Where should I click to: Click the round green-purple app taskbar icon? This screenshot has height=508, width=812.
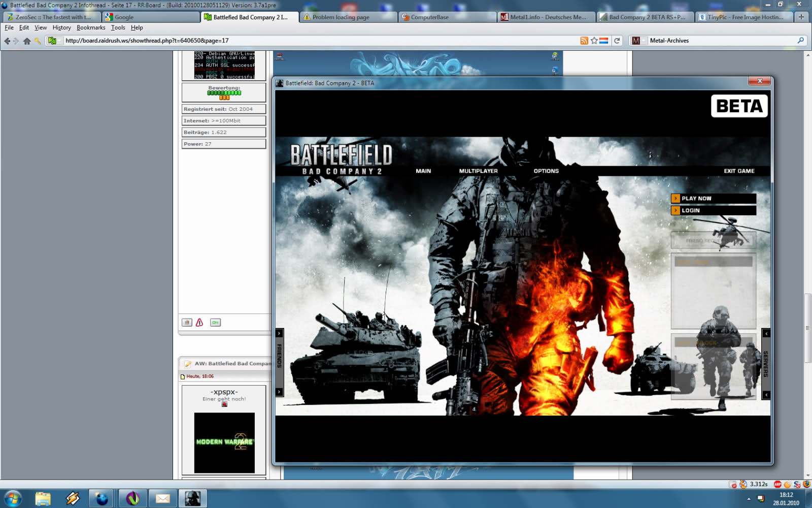tap(132, 498)
